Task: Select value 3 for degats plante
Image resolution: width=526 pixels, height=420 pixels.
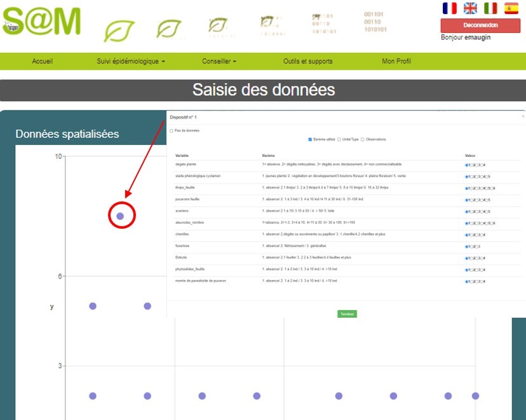Action: click(x=476, y=165)
